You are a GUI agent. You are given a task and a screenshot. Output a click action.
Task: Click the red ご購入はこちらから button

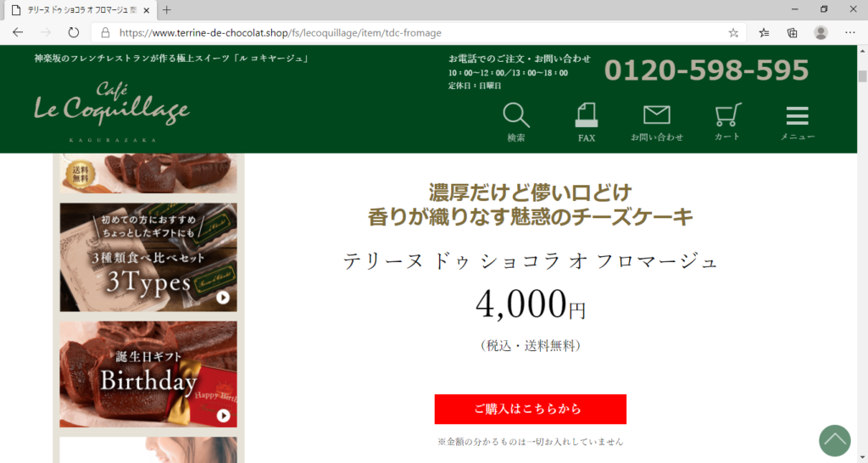click(531, 410)
